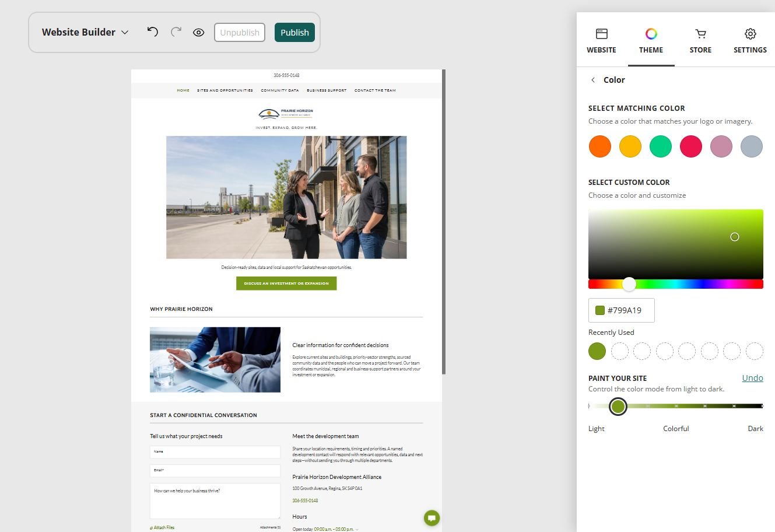The image size is (775, 532).
Task: Go back using the Color panel chevron
Action: [x=593, y=80]
